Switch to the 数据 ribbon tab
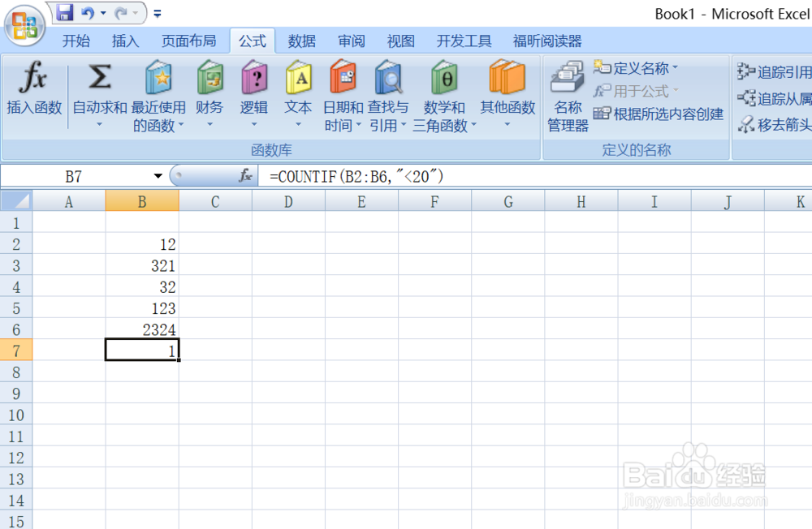The height and width of the screenshot is (529, 812). pos(301,41)
